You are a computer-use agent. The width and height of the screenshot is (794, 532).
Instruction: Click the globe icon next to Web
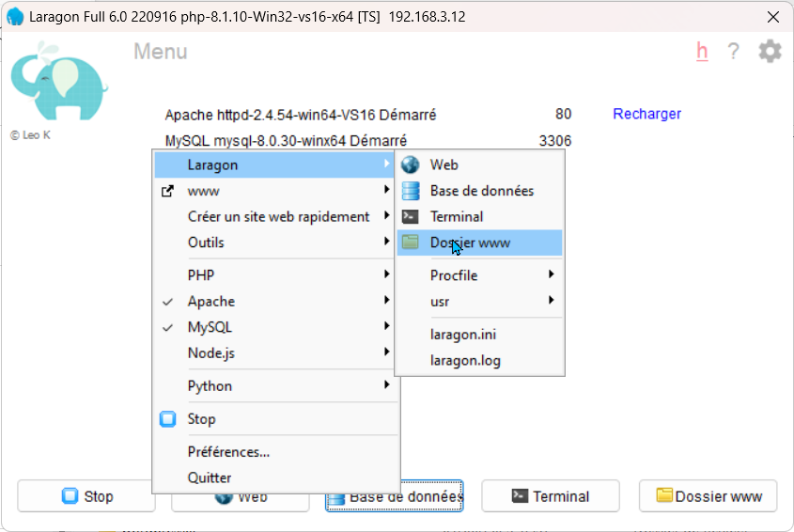click(410, 164)
